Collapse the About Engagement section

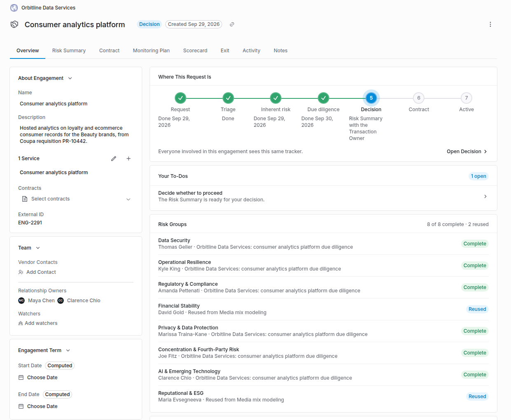coord(70,78)
